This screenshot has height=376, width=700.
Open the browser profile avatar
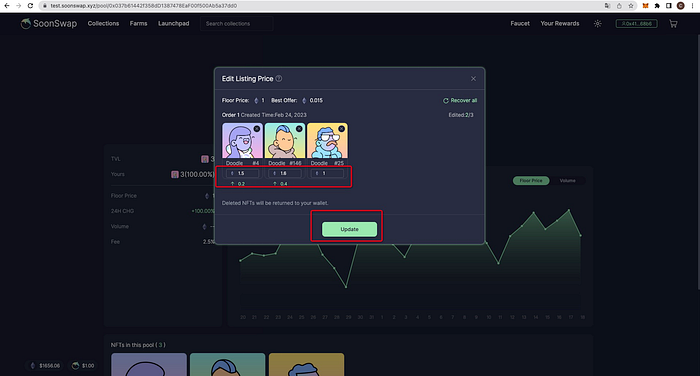(x=680, y=6)
